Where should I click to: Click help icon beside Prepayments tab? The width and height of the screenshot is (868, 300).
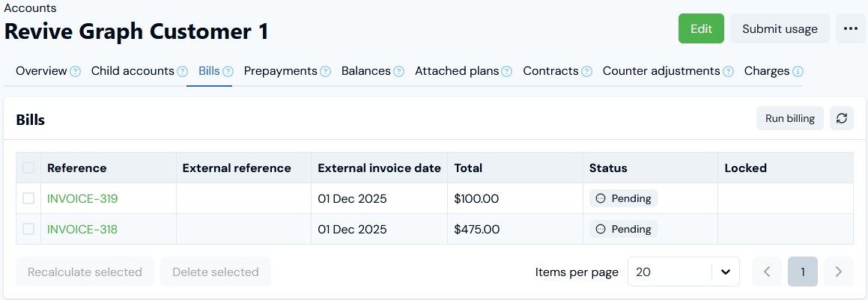click(x=325, y=72)
